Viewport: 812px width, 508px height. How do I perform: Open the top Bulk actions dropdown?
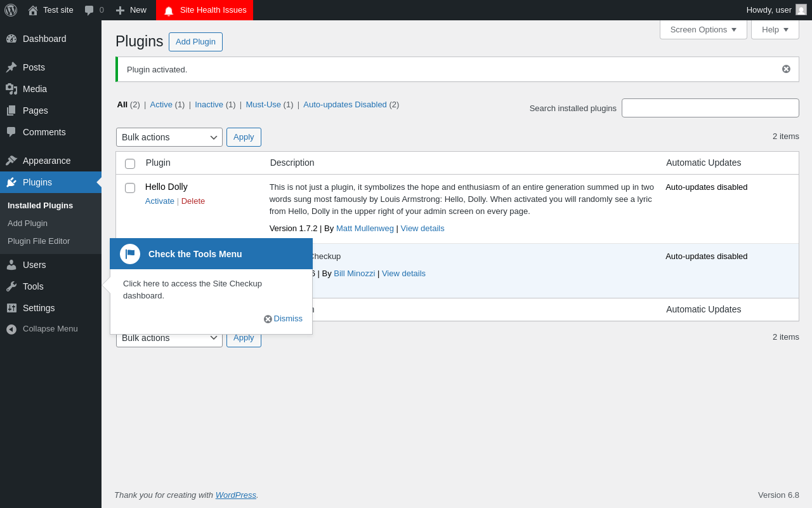169,137
